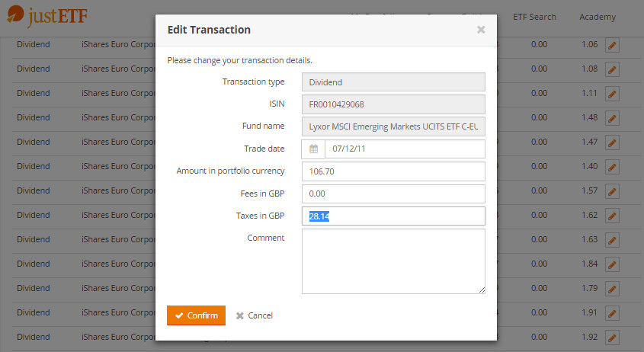Click the edit pencil icon for row 1.11
This screenshot has height=352, width=644.
click(x=612, y=94)
